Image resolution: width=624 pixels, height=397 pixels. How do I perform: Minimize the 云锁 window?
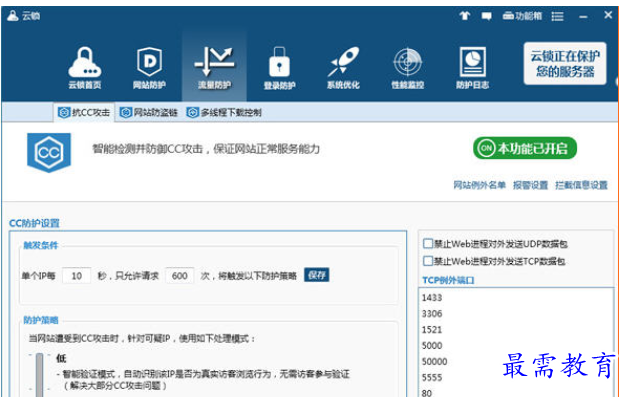[583, 17]
